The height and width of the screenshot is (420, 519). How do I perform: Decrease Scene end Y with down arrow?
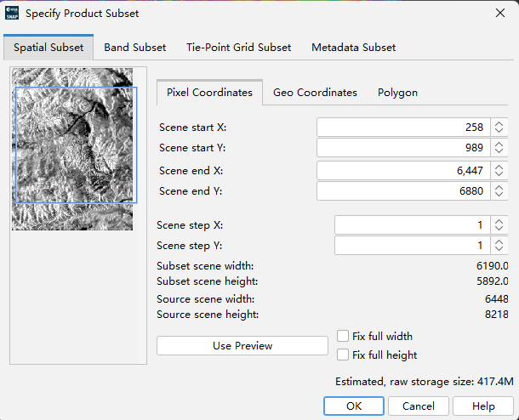click(x=499, y=195)
